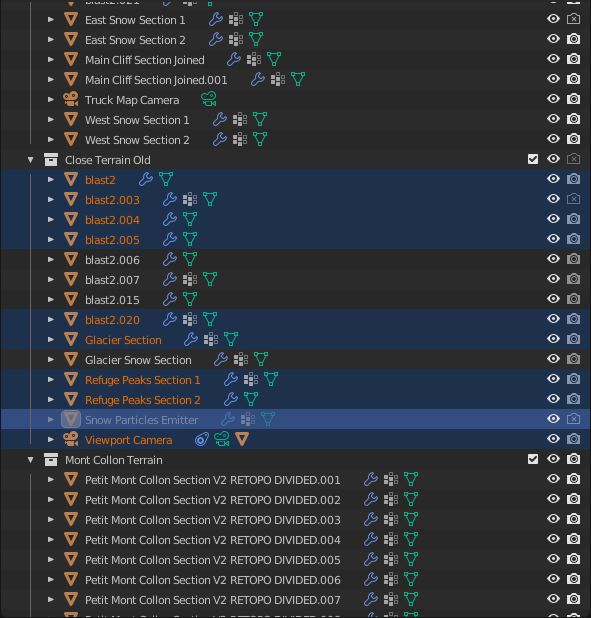Click the particle system icon on East Snow Section 2
This screenshot has width=591, height=618.
pos(236,39)
